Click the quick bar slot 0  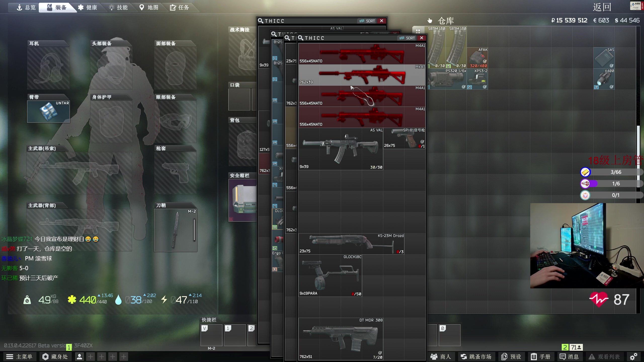click(450, 335)
